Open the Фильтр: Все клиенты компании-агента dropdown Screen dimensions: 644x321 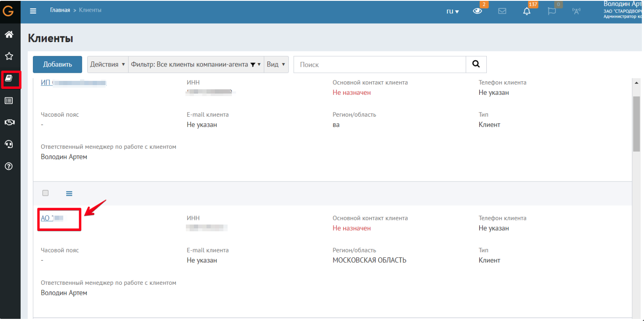[196, 64]
